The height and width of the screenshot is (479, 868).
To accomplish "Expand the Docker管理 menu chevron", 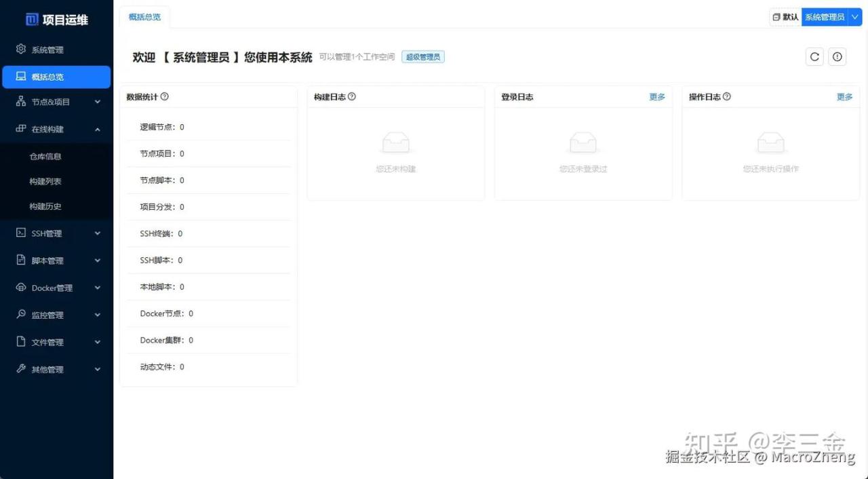I will [x=98, y=288].
